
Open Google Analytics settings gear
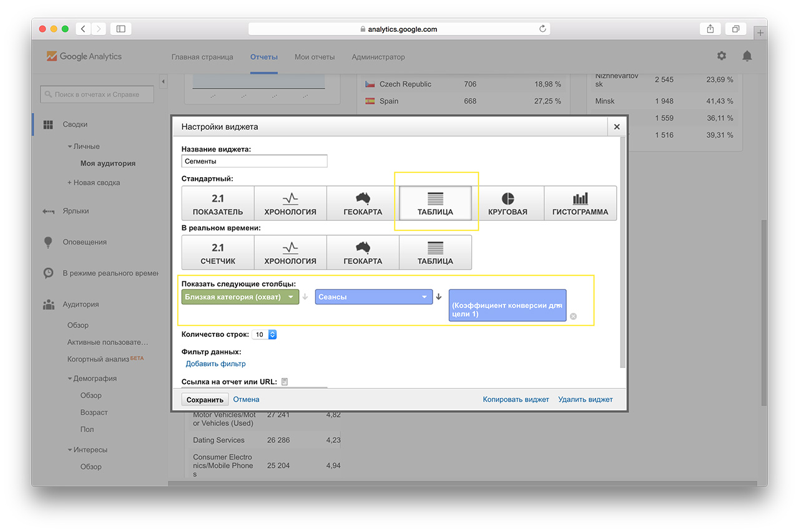[x=722, y=56]
